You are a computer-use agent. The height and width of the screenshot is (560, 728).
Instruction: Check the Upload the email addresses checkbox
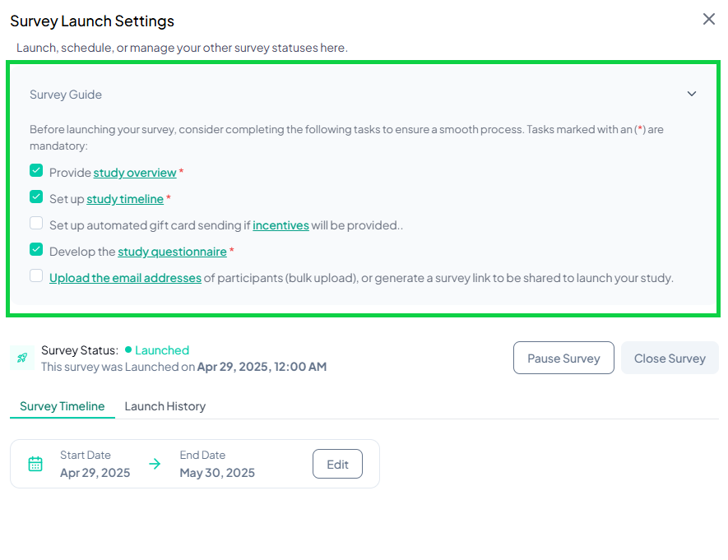pos(36,275)
